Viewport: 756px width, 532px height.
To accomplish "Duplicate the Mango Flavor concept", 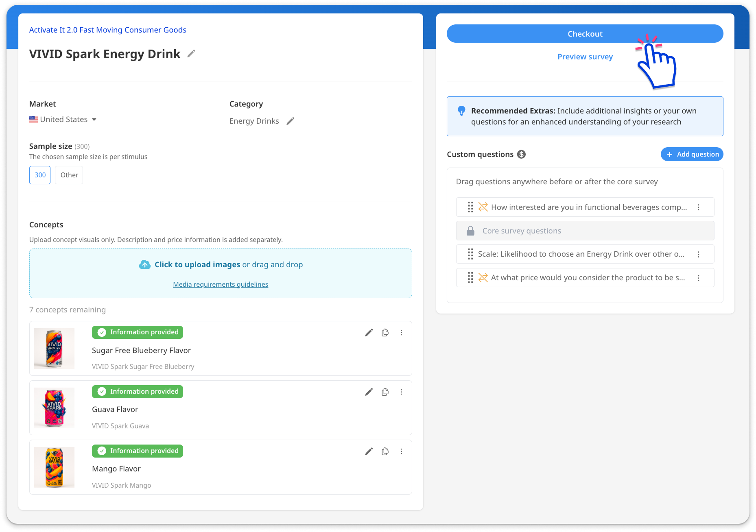I will point(385,451).
